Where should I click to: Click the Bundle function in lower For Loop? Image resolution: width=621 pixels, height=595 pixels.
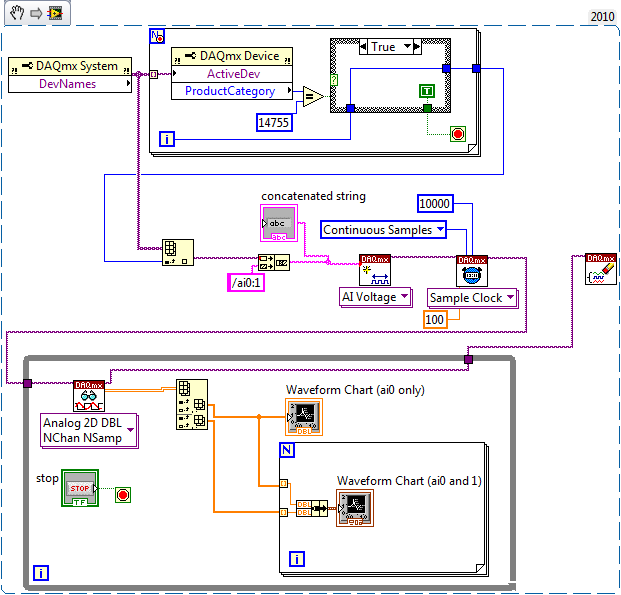pos(312,508)
